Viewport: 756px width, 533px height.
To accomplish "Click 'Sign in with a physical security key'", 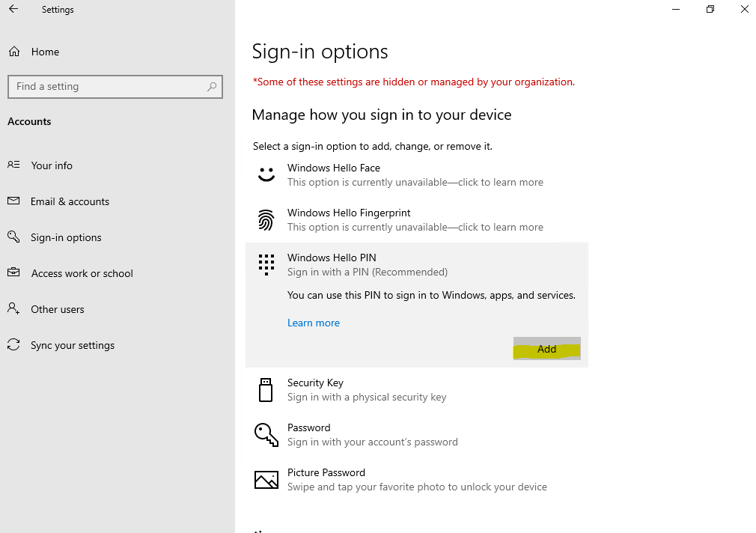I will [x=367, y=397].
